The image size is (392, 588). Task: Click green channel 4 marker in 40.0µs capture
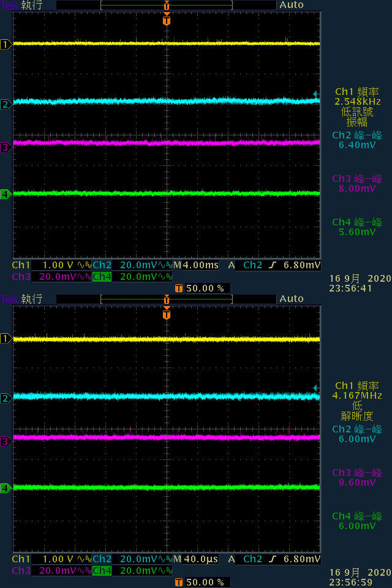pyautogui.click(x=6, y=488)
